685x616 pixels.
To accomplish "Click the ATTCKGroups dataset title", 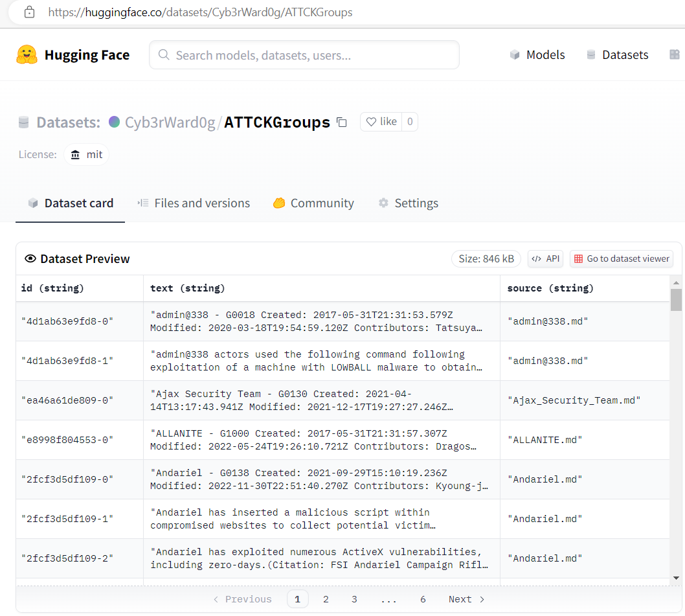I will point(277,122).
